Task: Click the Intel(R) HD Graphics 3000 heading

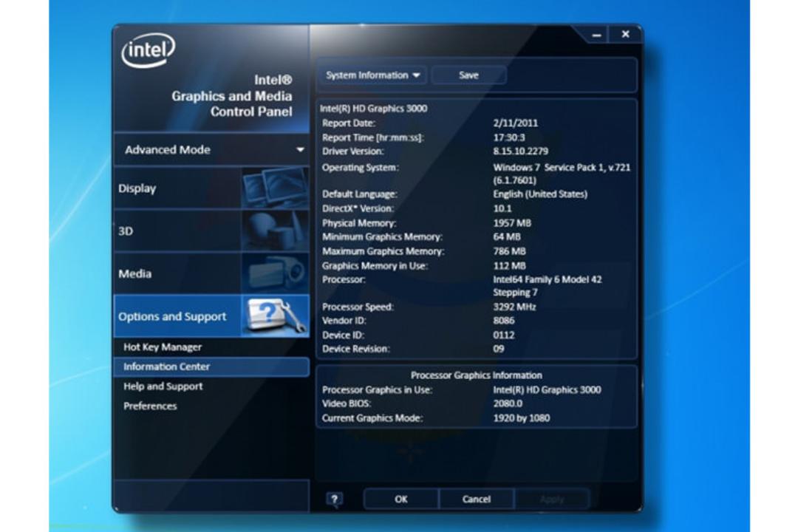Action: point(374,109)
